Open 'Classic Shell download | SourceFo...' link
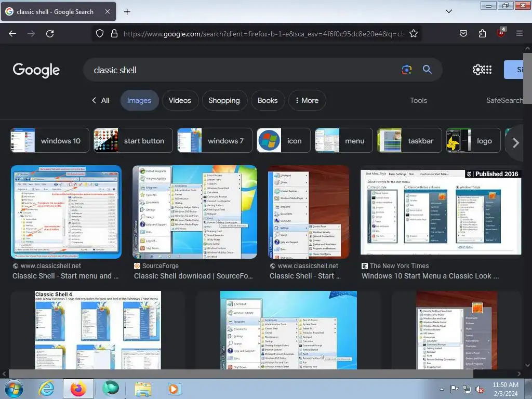Screen dimensions: 532x399 [x=193, y=276]
